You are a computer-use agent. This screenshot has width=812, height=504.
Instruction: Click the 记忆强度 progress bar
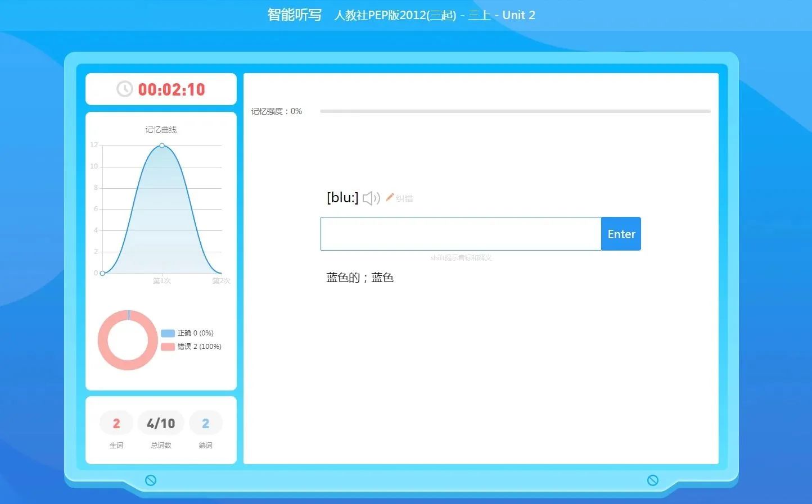pyautogui.click(x=515, y=111)
